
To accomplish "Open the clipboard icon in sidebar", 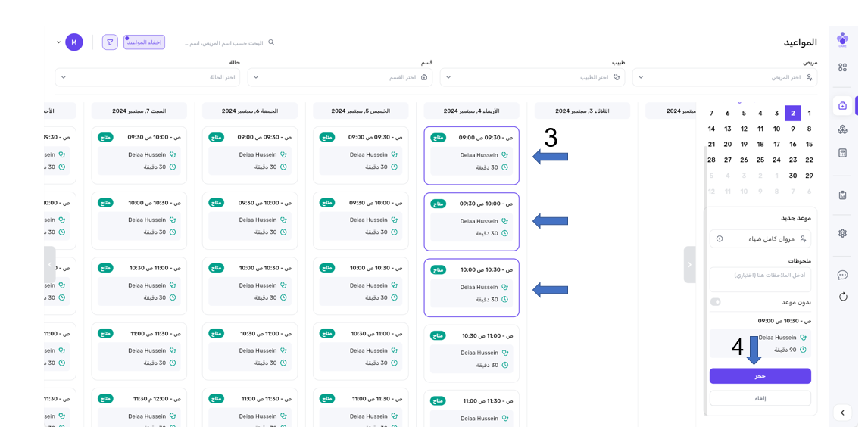I will coord(842,195).
